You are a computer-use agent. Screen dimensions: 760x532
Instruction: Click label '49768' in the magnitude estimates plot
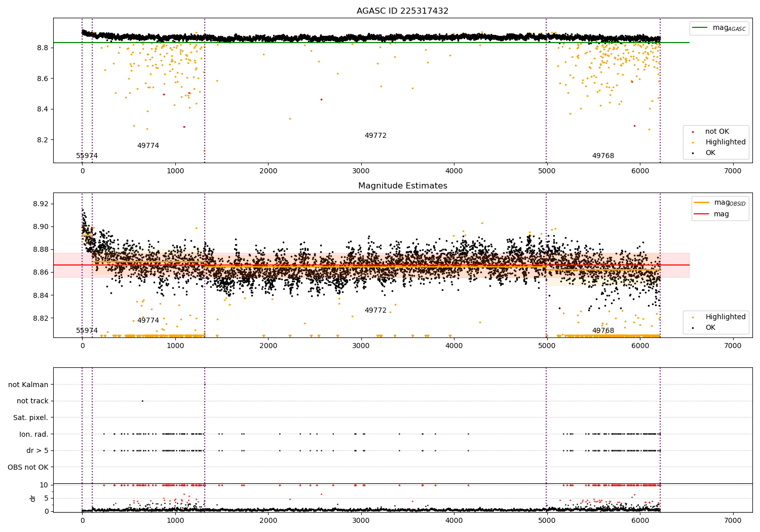(x=603, y=331)
